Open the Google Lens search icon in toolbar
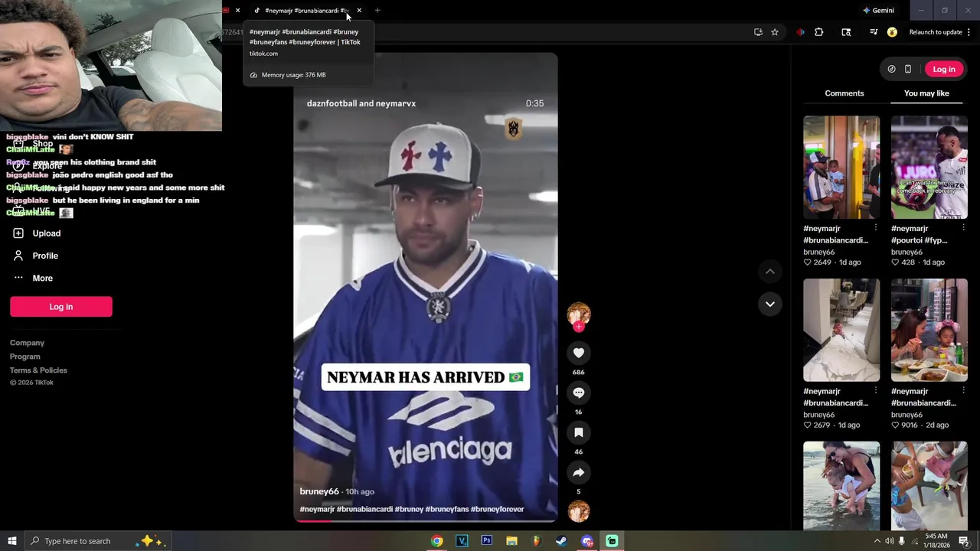This screenshot has height=551, width=980. click(846, 32)
